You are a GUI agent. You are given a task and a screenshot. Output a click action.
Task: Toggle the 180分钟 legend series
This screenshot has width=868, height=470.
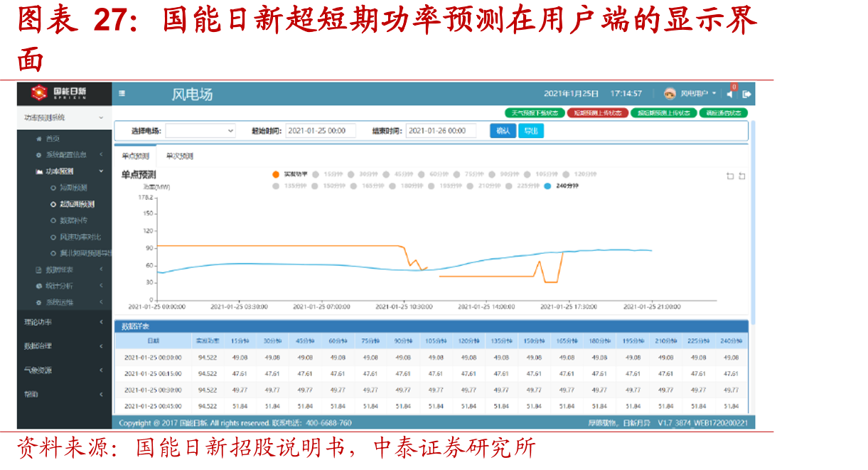coord(407,186)
